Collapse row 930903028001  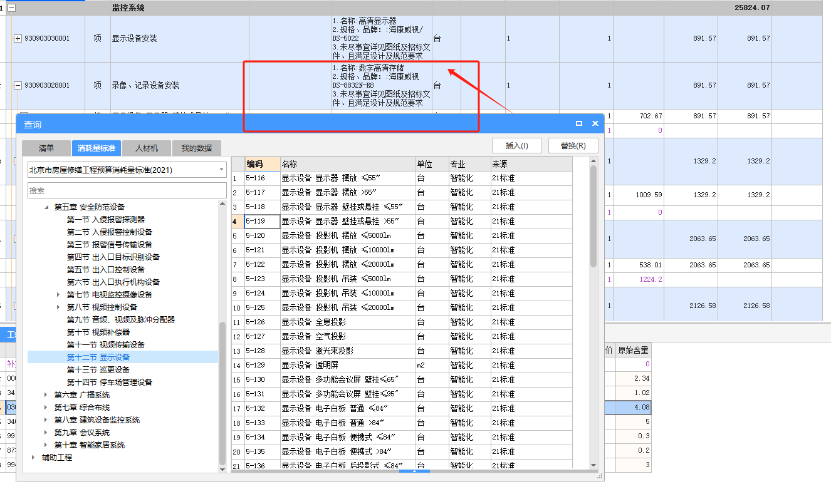tap(18, 85)
